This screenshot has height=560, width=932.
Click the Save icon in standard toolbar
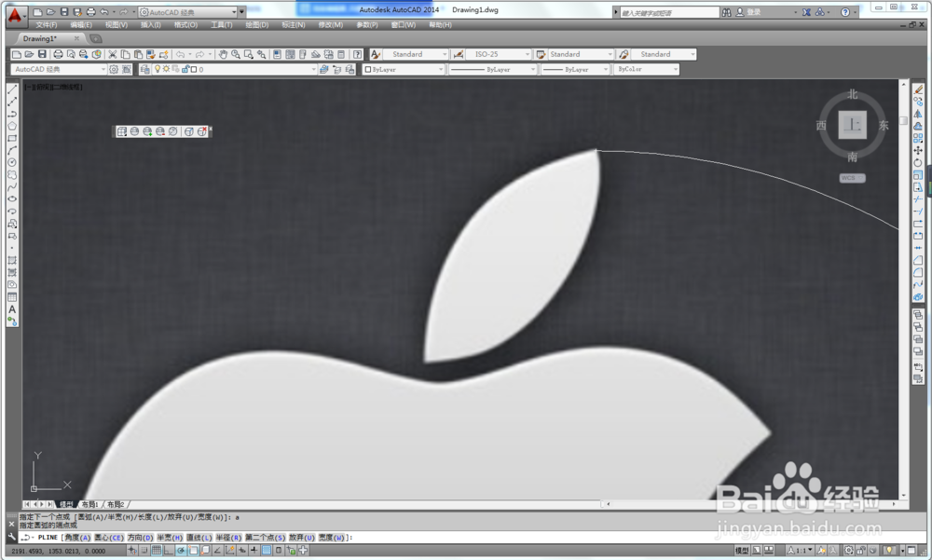pyautogui.click(x=42, y=54)
